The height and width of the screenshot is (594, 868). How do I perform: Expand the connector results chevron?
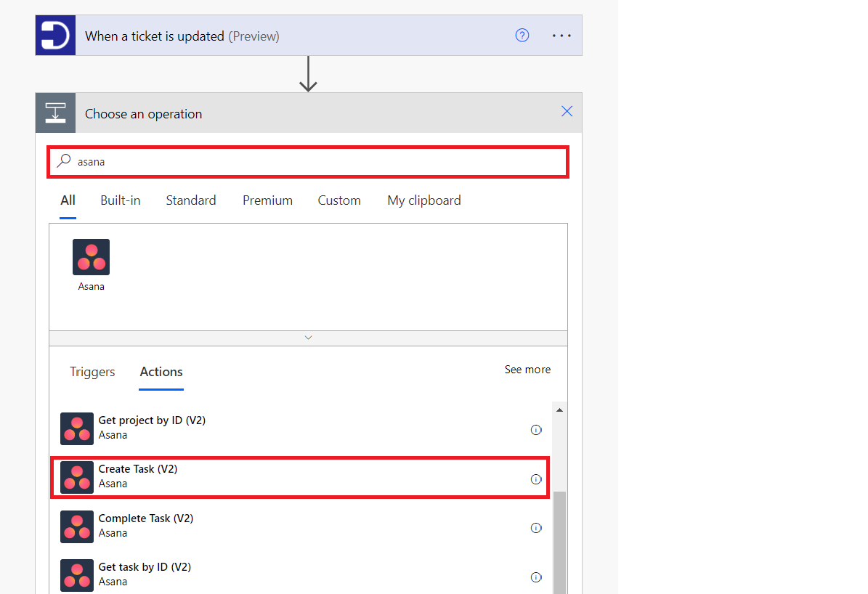[x=308, y=337]
